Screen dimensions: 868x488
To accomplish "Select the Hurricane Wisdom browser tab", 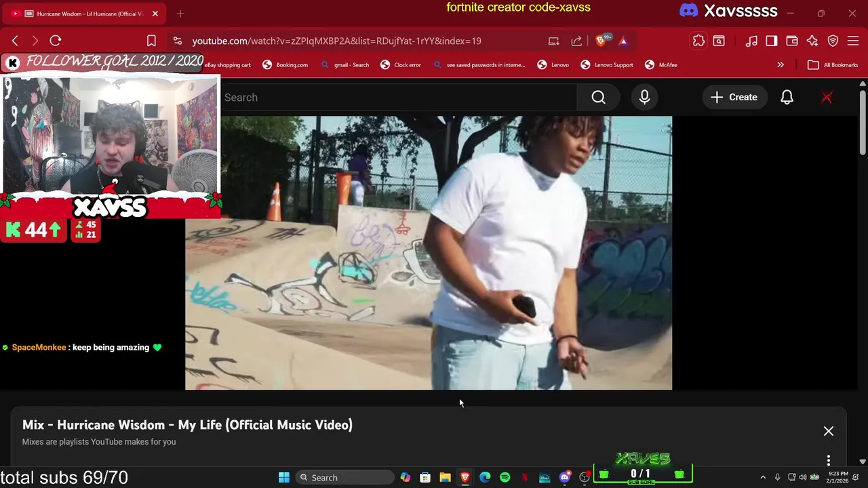I will [85, 14].
